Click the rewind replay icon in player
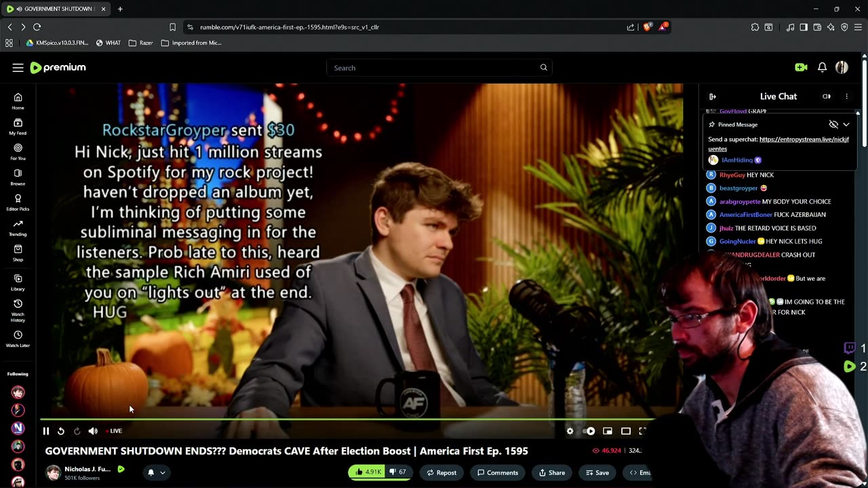 pyautogui.click(x=61, y=431)
